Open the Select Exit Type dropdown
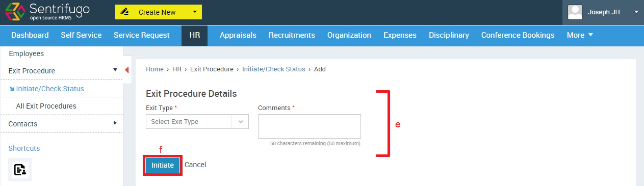Screen dimensions: 644x186 [197, 122]
